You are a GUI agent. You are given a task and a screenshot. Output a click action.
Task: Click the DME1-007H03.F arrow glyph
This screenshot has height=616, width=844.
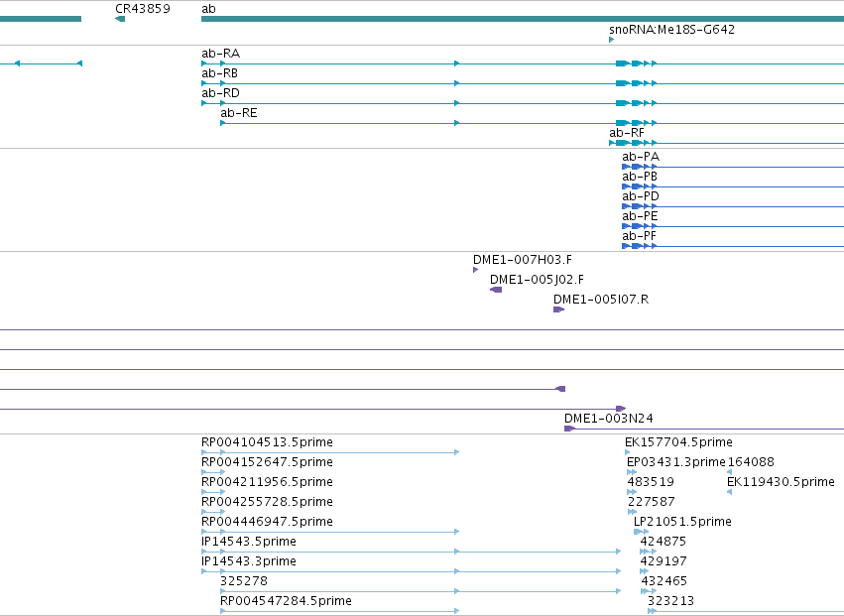click(475, 270)
